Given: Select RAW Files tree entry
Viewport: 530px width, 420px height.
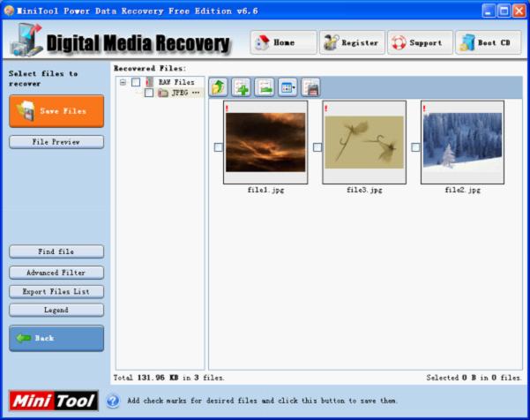Looking at the screenshot, I should [x=176, y=82].
